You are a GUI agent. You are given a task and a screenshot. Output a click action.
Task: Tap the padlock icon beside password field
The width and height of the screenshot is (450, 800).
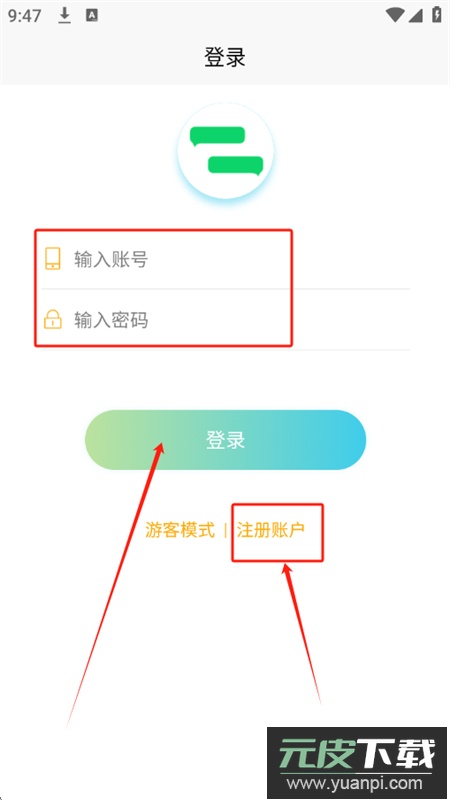[53, 319]
